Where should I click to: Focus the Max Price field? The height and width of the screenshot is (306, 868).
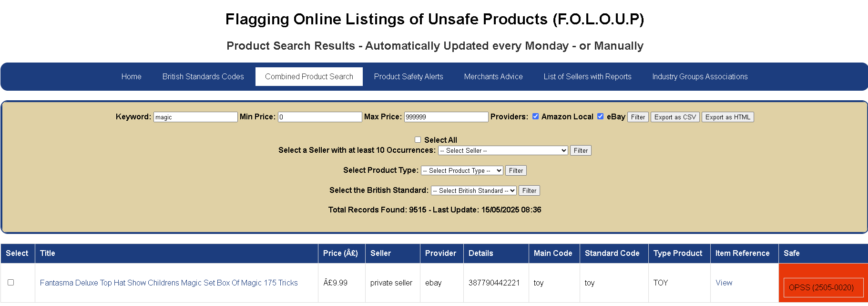point(446,117)
